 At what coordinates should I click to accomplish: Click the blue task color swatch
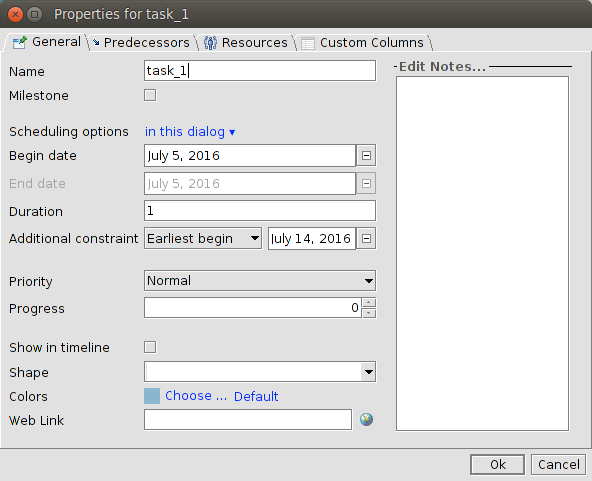tap(152, 396)
